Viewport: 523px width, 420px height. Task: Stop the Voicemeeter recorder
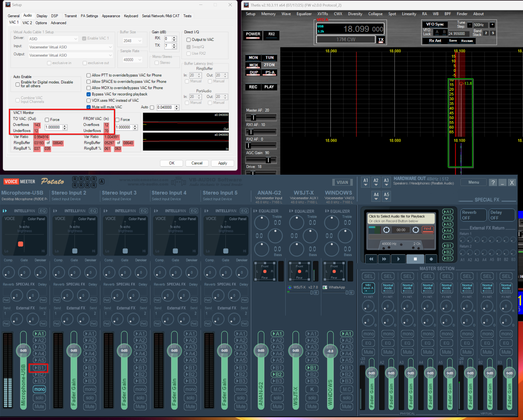click(415, 259)
